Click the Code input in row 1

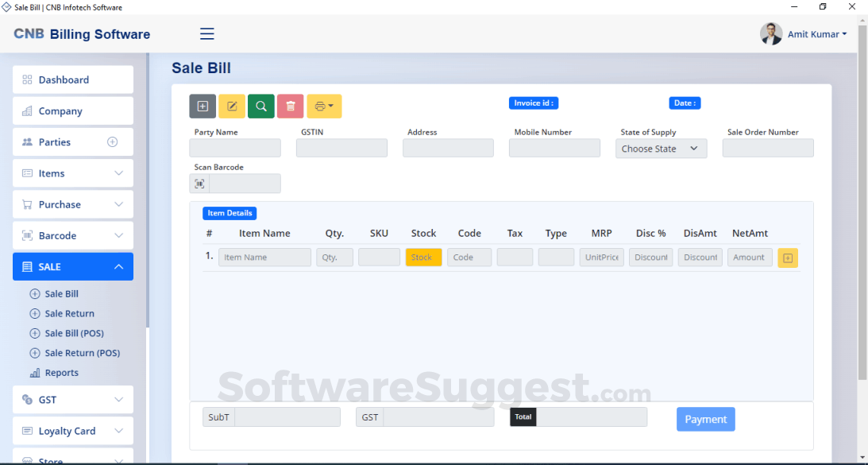469,258
